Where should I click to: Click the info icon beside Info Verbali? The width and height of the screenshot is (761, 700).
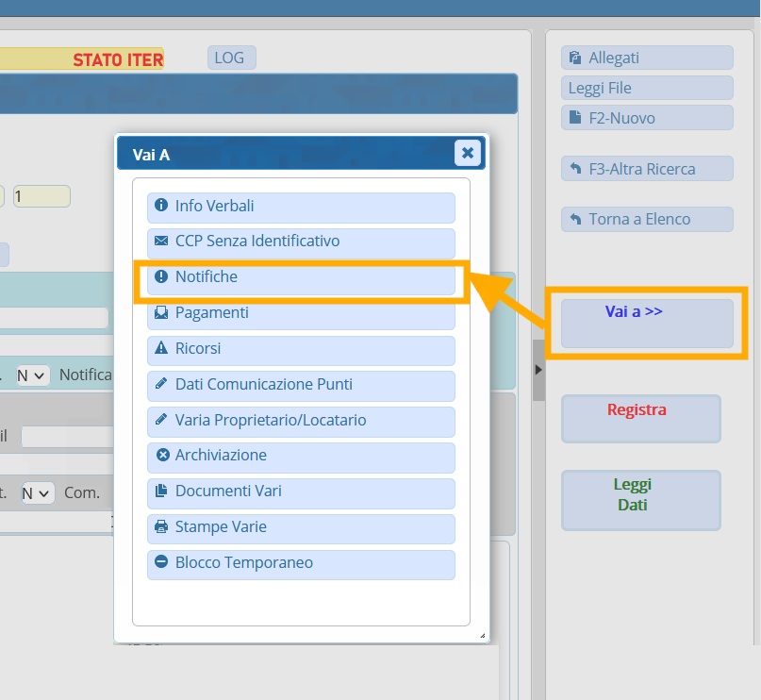point(160,206)
